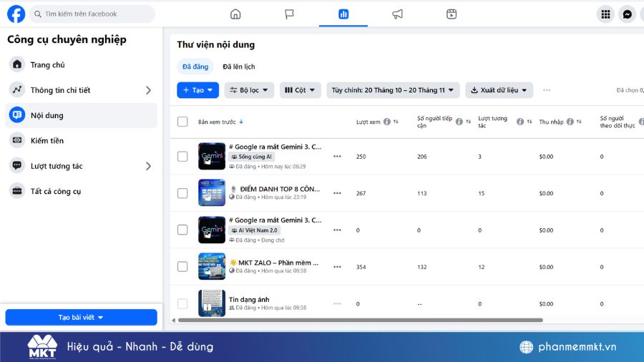This screenshot has height=362, width=644.
Task: Open the Cột columns dropdown
Action: click(x=300, y=90)
